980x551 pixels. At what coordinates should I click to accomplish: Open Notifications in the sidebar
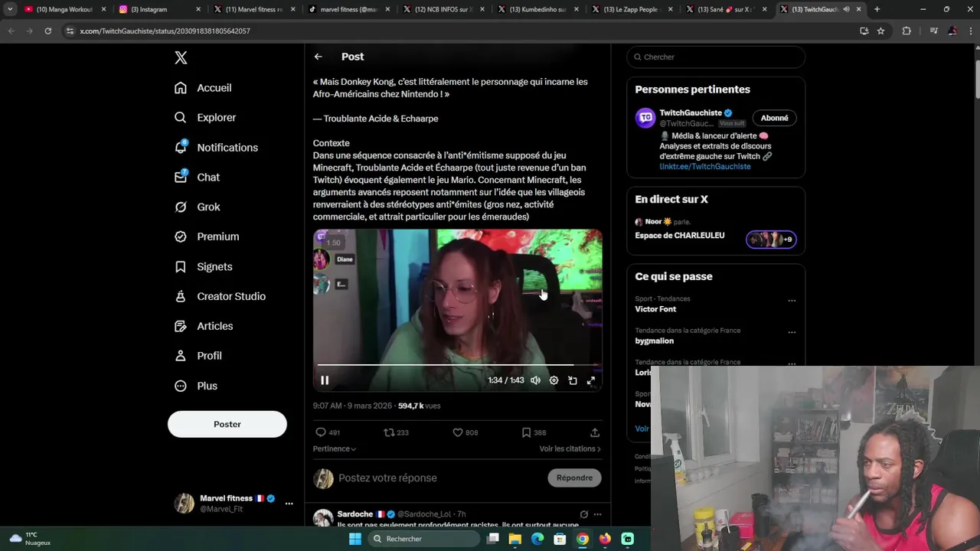click(x=216, y=148)
